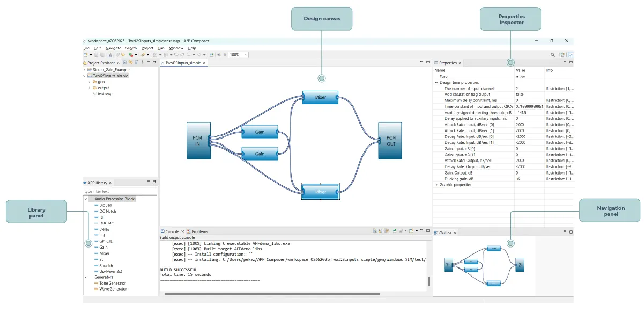This screenshot has height=312, width=644.
Task: Open the 100% zoom level combo box
Action: tap(239, 55)
